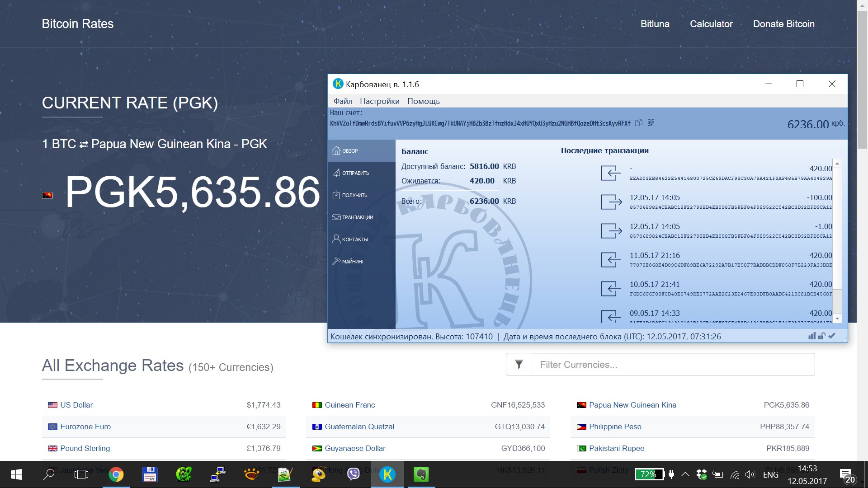Click the network connections icon in the wallet status bar
The image size is (868, 488).
point(812,336)
